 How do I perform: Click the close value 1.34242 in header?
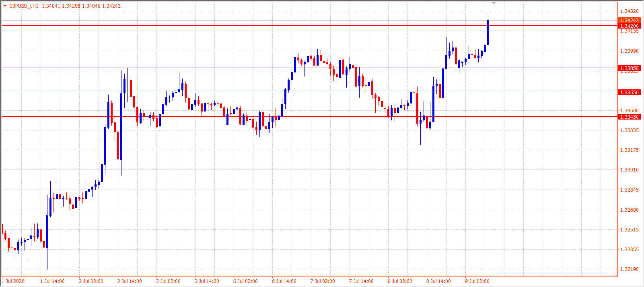(x=111, y=6)
